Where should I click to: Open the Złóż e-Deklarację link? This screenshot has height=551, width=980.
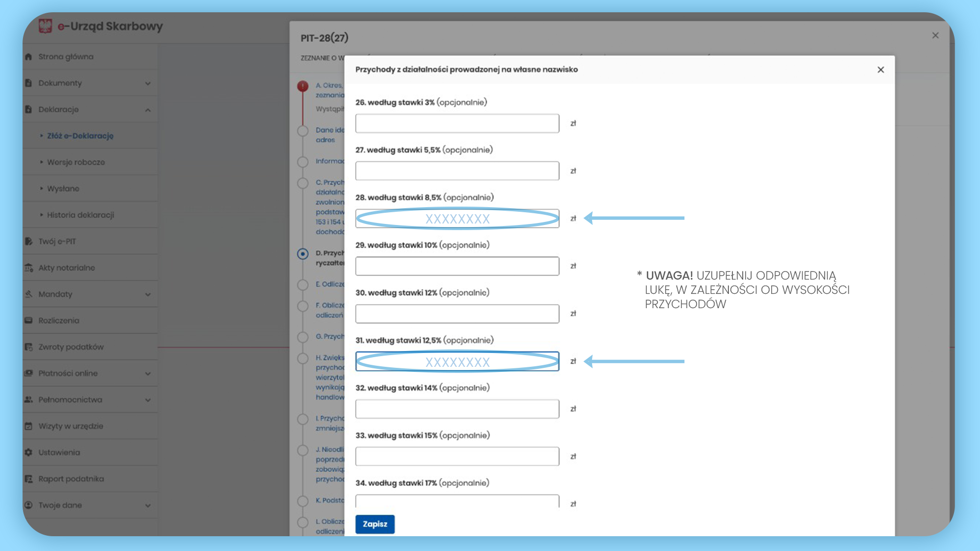[80, 136]
